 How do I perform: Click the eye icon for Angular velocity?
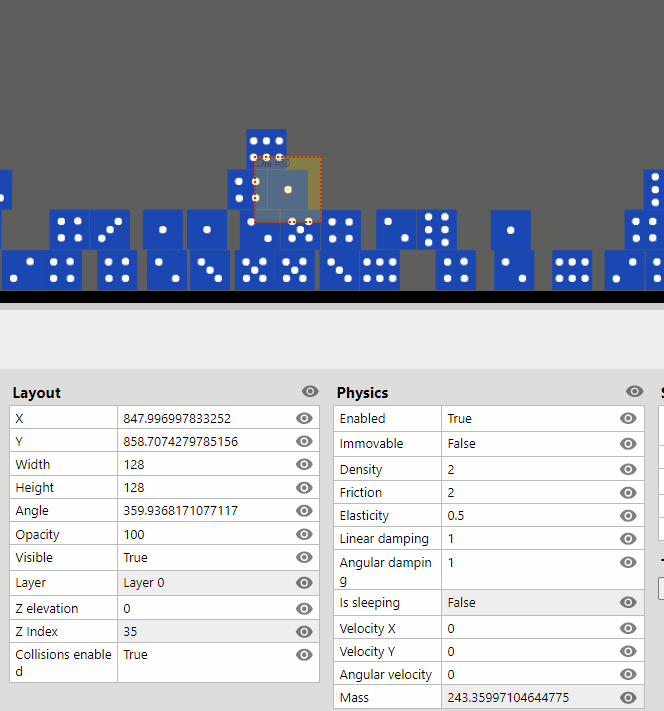pos(628,675)
